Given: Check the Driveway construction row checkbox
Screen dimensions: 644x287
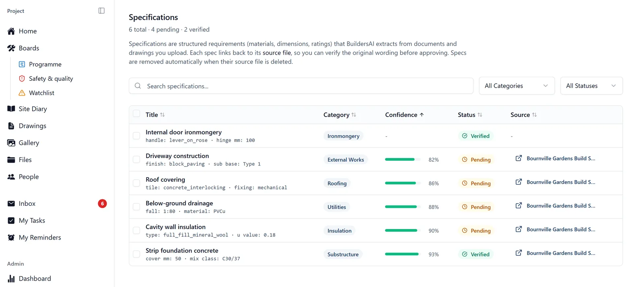Looking at the screenshot, I should [136, 160].
